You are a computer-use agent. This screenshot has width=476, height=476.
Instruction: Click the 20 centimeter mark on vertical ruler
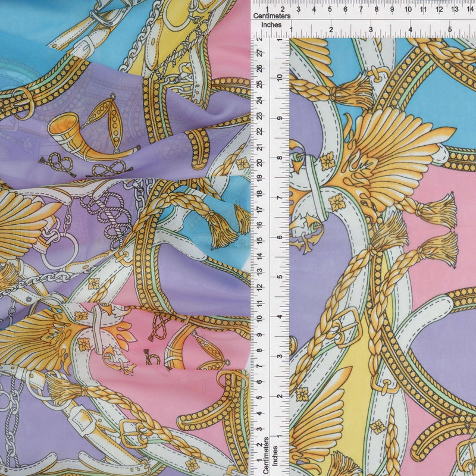click(260, 162)
